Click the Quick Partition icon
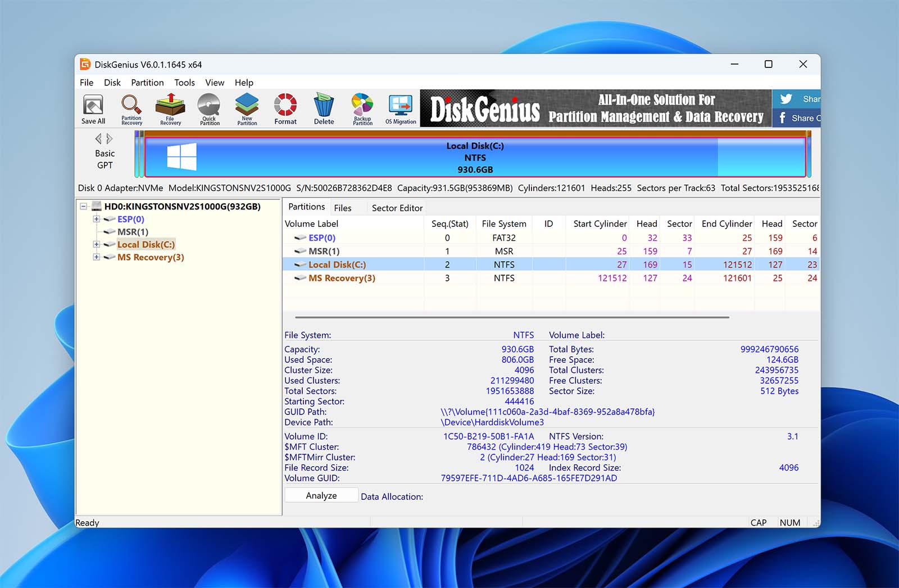Screen dimensions: 899x588 tap(209, 109)
